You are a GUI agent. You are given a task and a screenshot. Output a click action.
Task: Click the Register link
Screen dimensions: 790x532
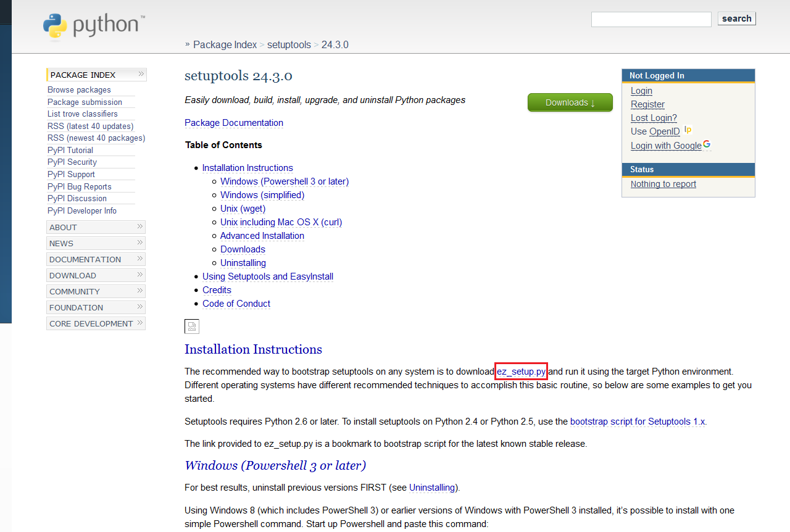point(647,104)
